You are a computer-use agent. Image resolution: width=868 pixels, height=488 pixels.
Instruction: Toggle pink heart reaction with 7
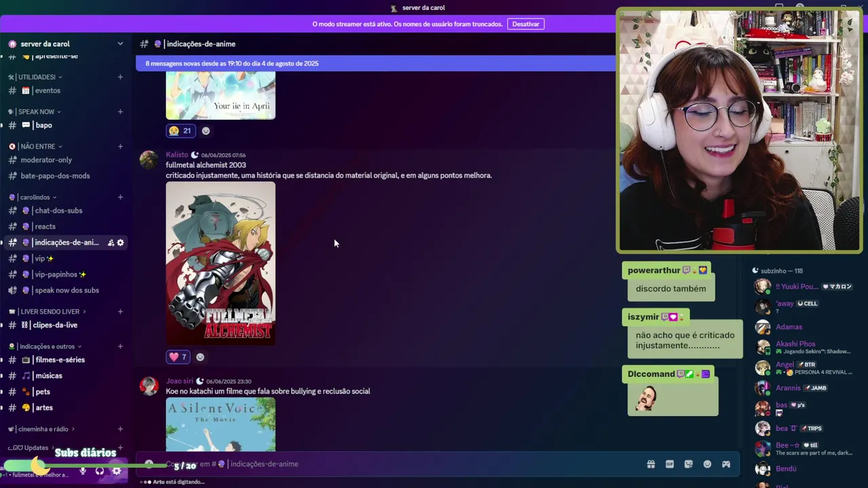tap(178, 357)
